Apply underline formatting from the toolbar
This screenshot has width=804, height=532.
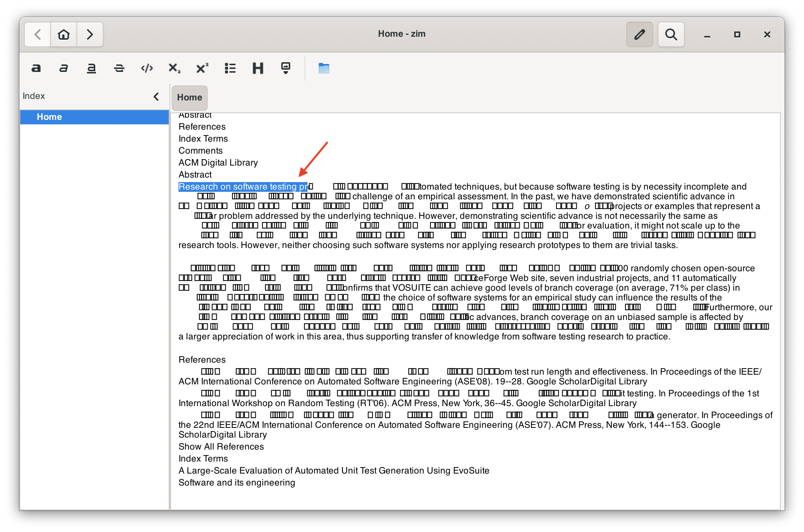point(91,68)
